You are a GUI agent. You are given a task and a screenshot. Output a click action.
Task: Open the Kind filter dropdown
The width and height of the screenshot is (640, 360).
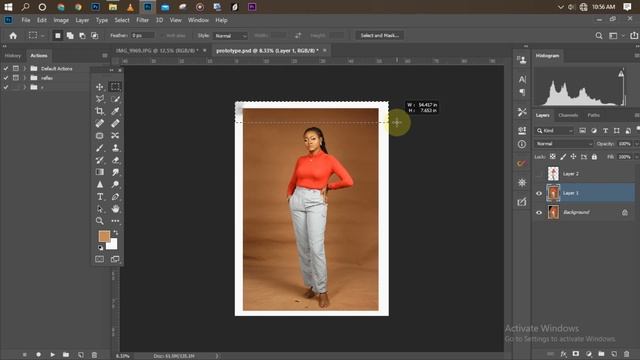(555, 131)
